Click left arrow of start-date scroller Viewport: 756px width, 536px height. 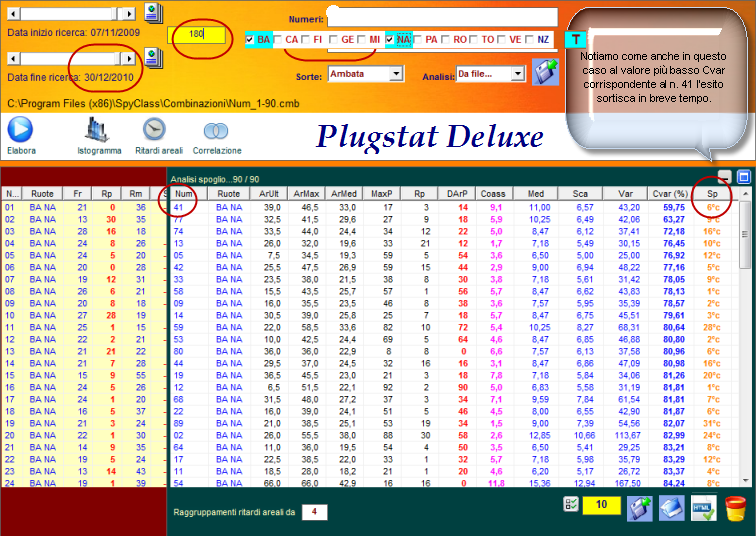point(14,14)
